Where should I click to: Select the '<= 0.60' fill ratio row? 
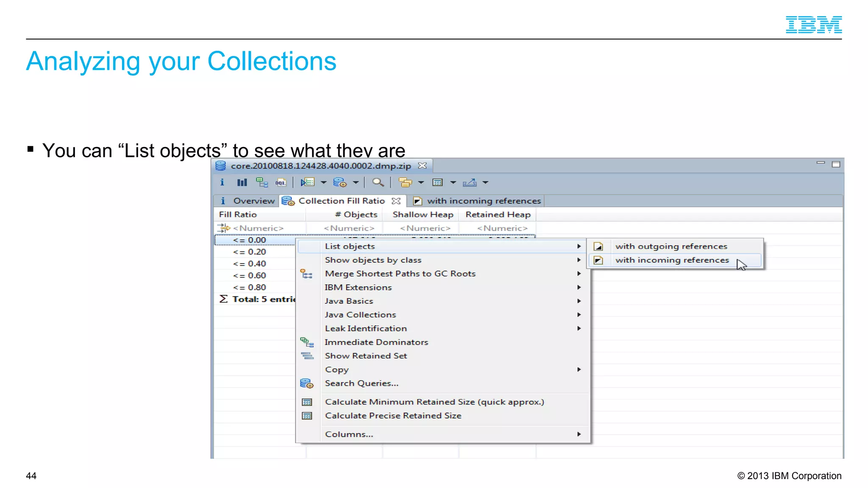click(255, 276)
